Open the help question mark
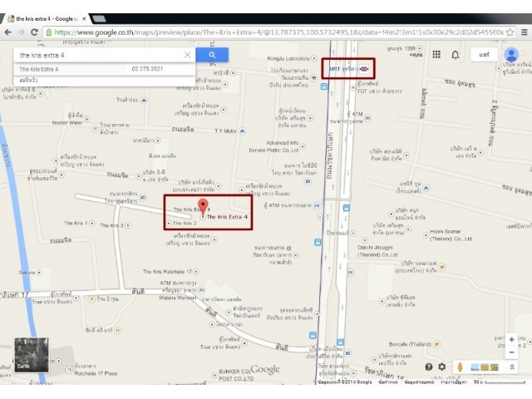The image size is (532, 399). [429, 367]
